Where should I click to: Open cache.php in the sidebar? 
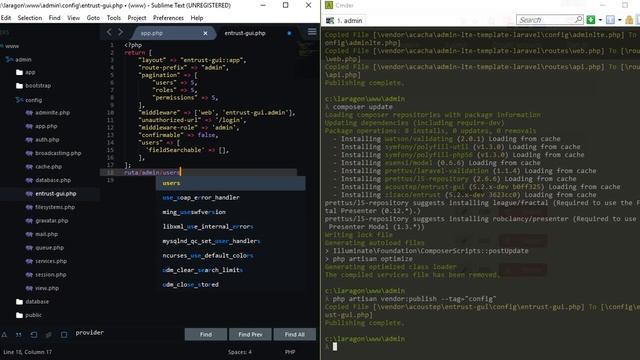(44, 167)
